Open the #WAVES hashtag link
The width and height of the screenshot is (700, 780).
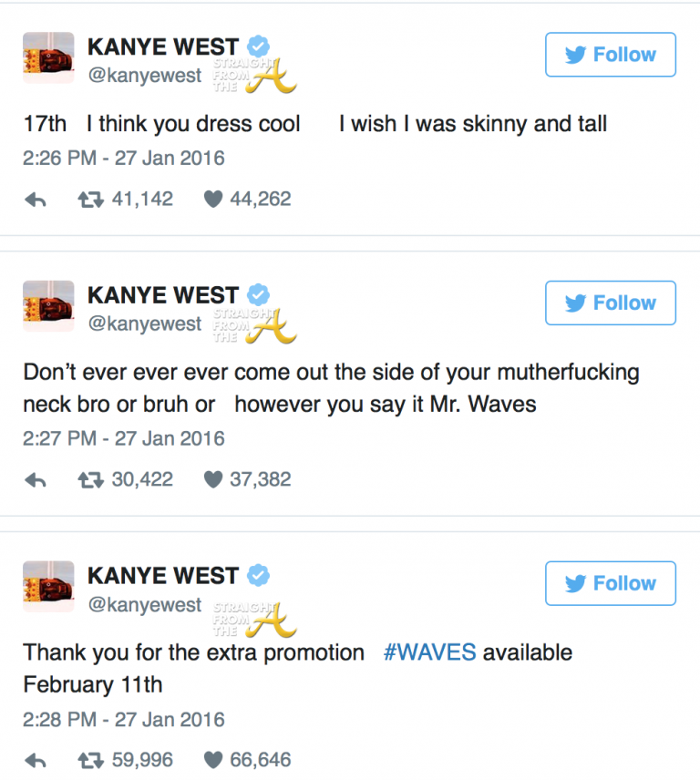[x=429, y=652]
